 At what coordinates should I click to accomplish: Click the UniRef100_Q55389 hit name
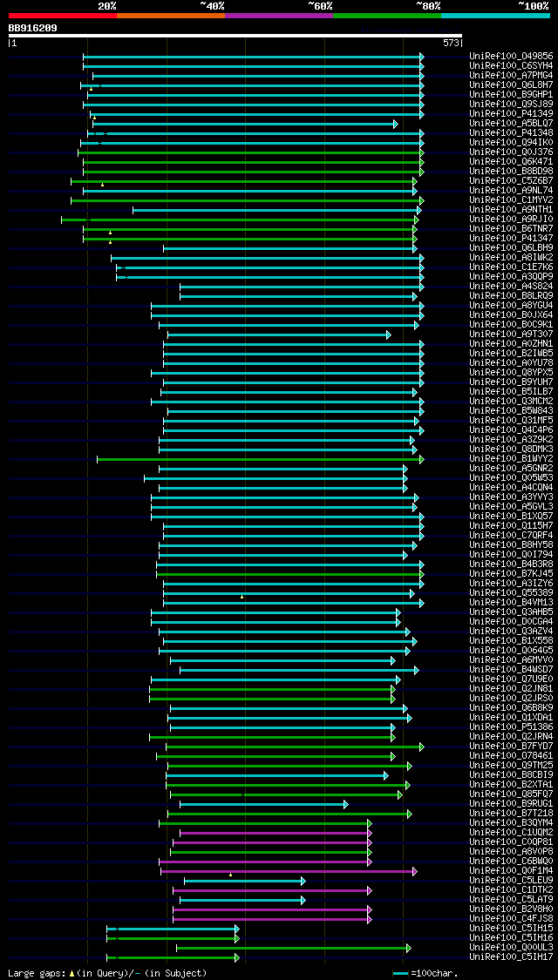[511, 594]
